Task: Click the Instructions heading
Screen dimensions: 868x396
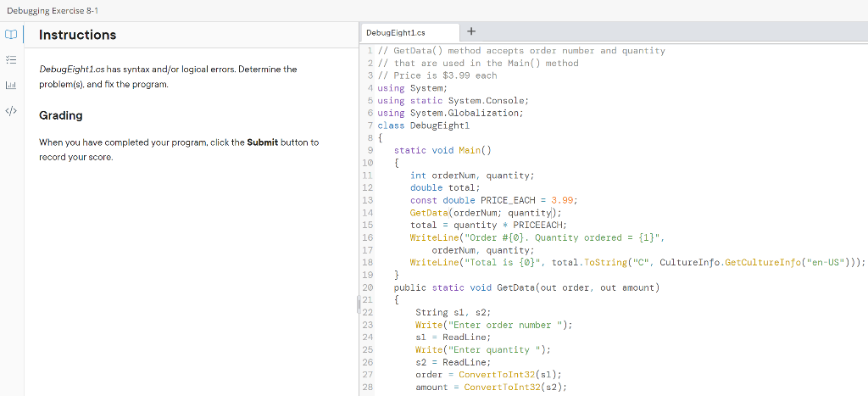Action: pos(77,35)
